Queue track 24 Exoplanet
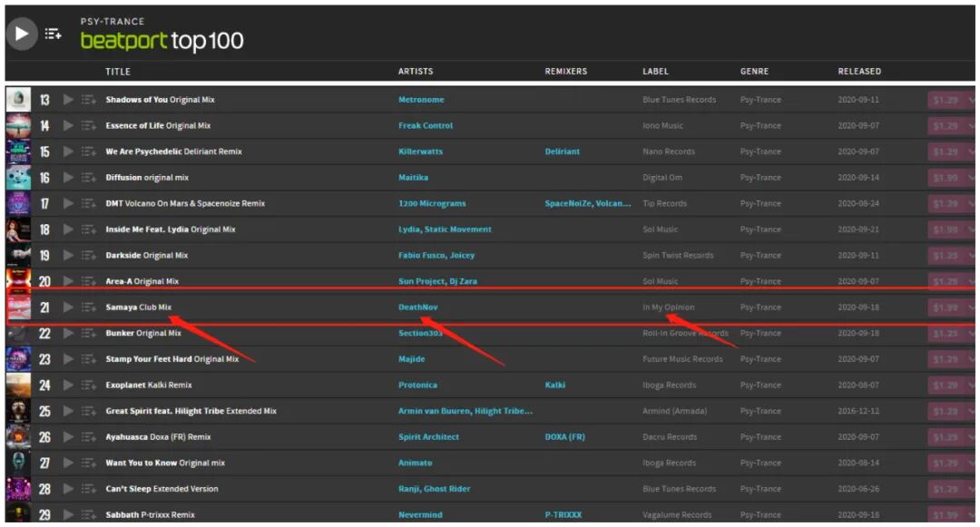The height and width of the screenshot is (527, 980). point(89,385)
